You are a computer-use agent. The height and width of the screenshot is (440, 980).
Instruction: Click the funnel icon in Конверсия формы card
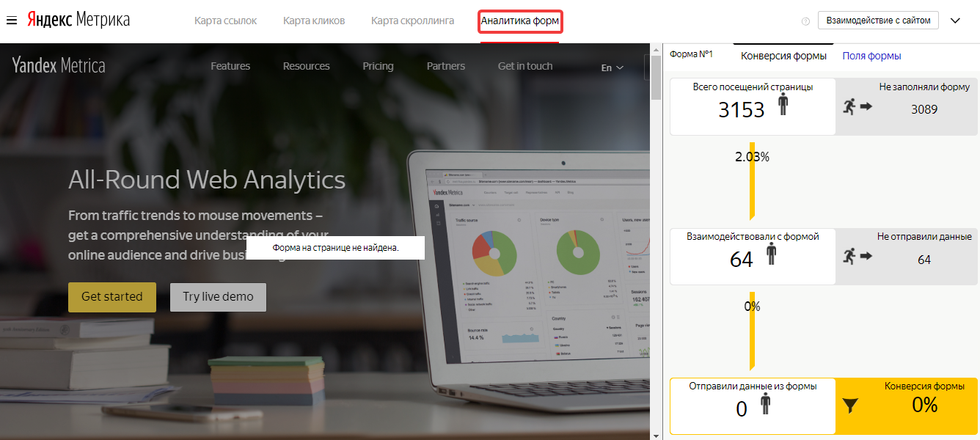[x=850, y=406]
